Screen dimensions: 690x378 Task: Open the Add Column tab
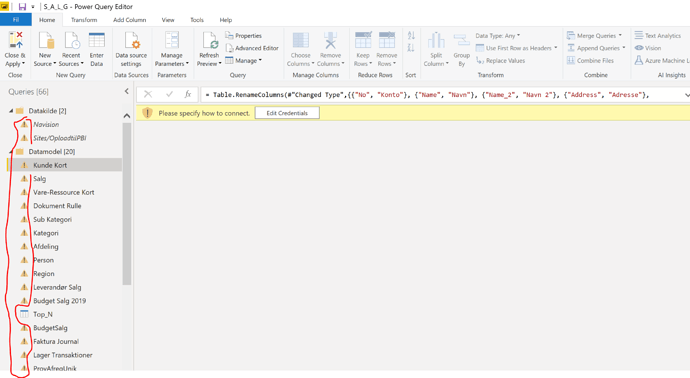point(129,20)
